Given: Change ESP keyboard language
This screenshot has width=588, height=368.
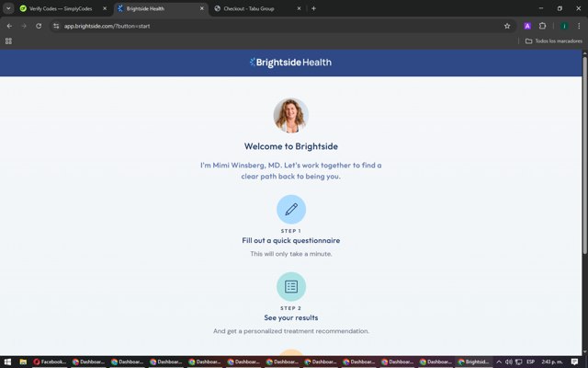Looking at the screenshot, I should [530, 362].
